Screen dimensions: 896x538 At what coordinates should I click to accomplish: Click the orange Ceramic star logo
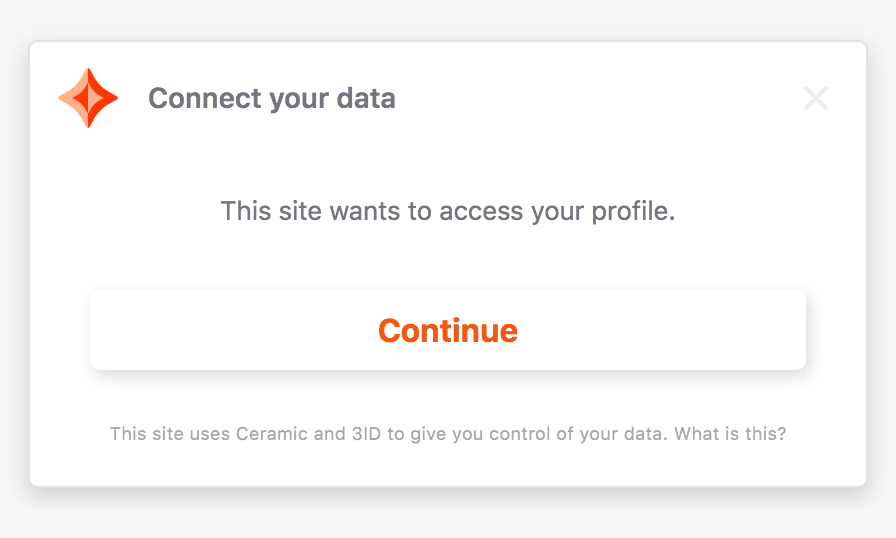pyautogui.click(x=88, y=98)
